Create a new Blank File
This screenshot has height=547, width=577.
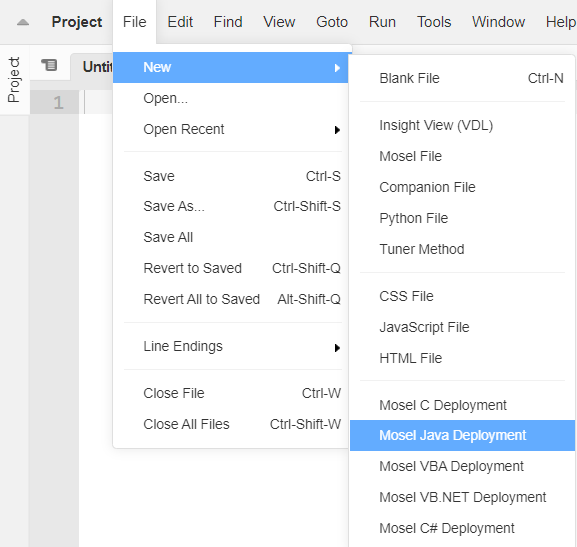[462, 78]
